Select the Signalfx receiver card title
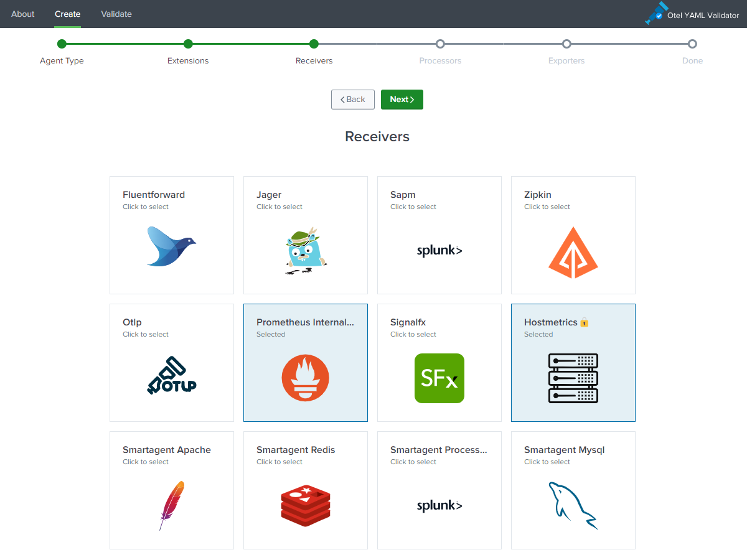Screen dimensions: 747x560 408,323
